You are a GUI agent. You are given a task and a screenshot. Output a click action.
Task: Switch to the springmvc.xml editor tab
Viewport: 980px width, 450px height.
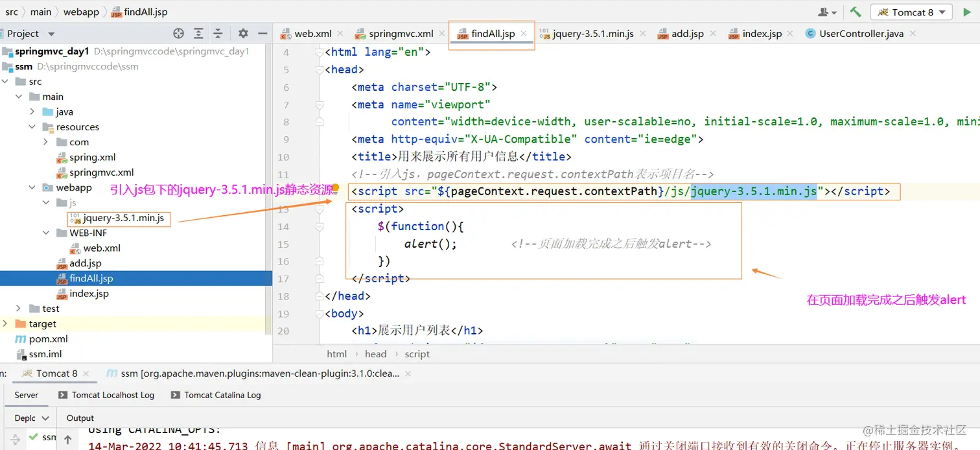coord(401,34)
